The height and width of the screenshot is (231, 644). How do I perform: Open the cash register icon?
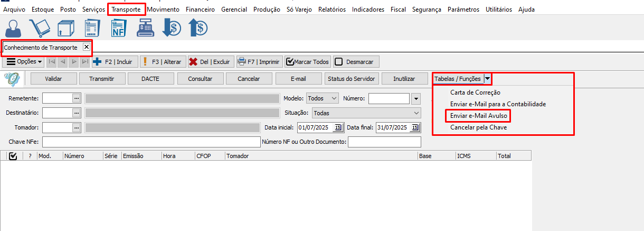coord(145,27)
